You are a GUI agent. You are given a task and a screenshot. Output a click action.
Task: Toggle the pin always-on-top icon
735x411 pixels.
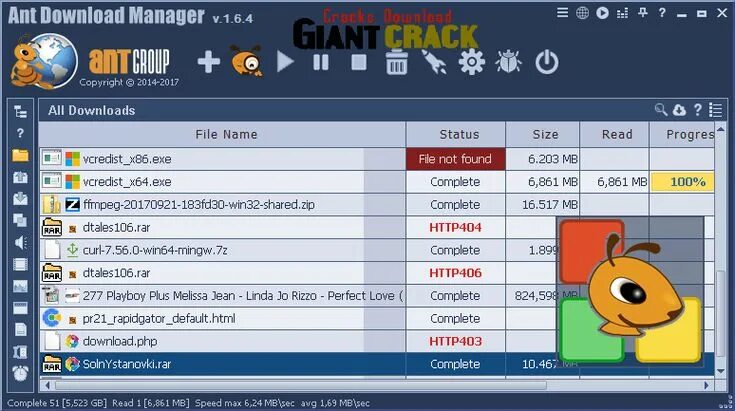tap(643, 13)
